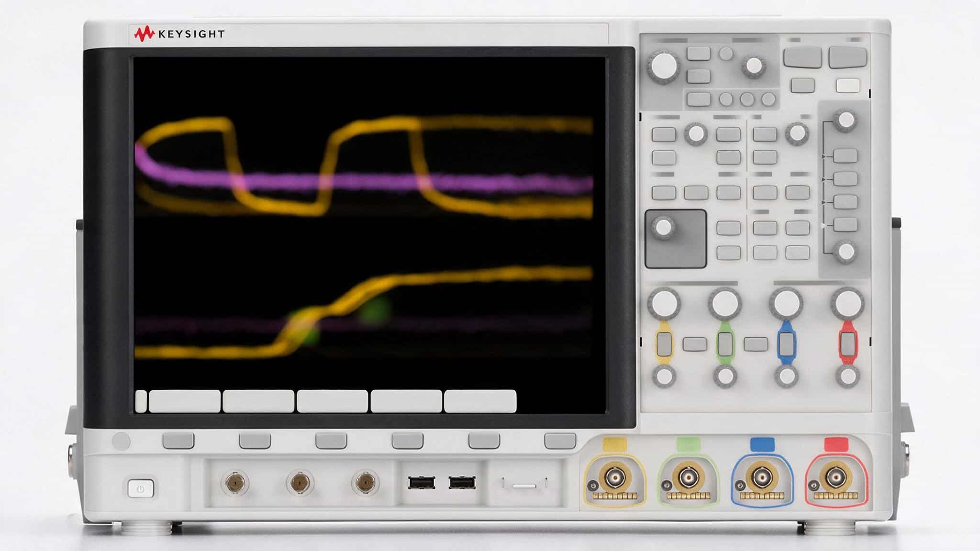Click the top knob of the right-side dark strip

[845, 120]
